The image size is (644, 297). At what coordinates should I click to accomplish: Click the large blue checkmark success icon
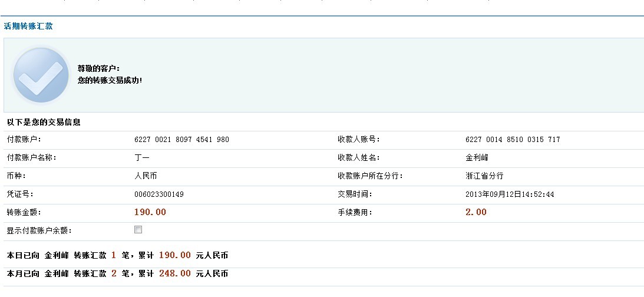(41, 75)
